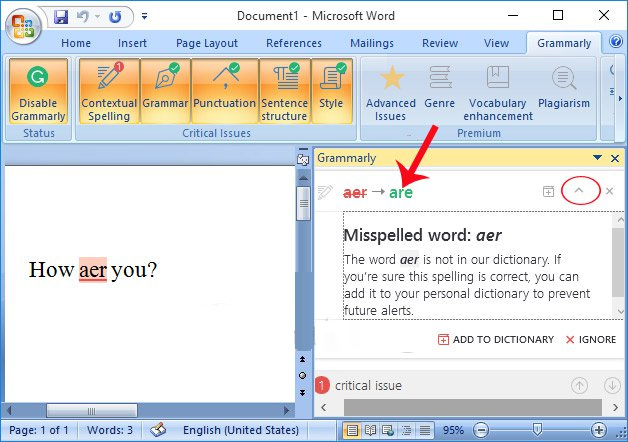
Task: Toggle Style checks
Action: [331, 91]
